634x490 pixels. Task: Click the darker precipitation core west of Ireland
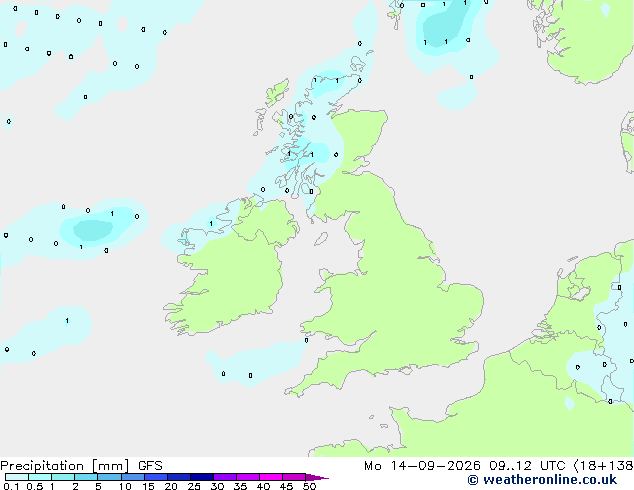tap(93, 230)
